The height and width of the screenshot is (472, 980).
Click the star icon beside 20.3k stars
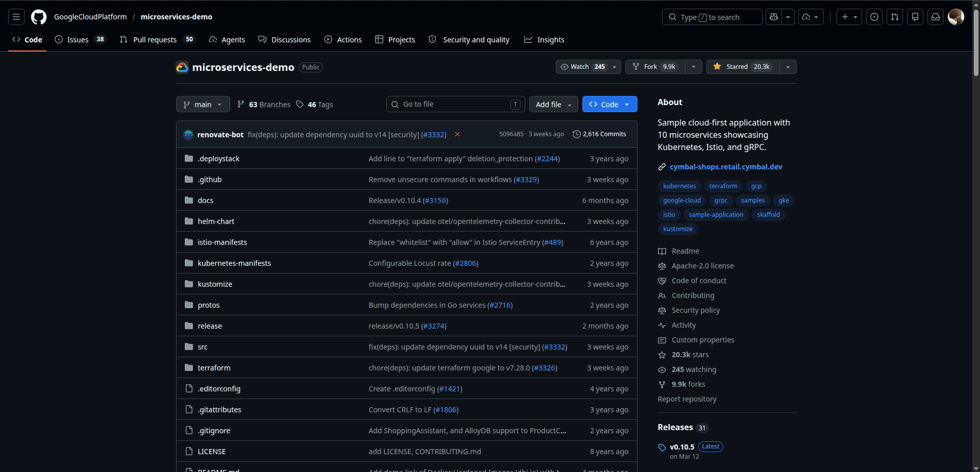[662, 355]
